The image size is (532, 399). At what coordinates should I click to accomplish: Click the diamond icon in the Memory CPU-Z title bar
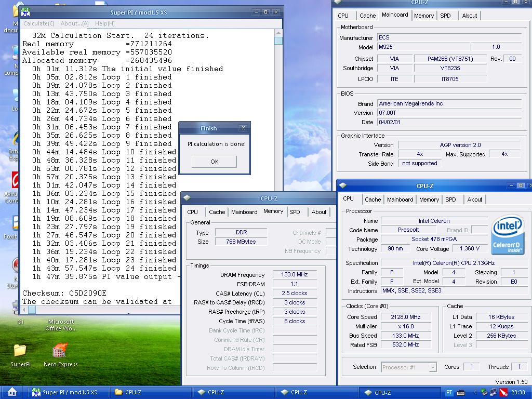pyautogui.click(x=187, y=198)
